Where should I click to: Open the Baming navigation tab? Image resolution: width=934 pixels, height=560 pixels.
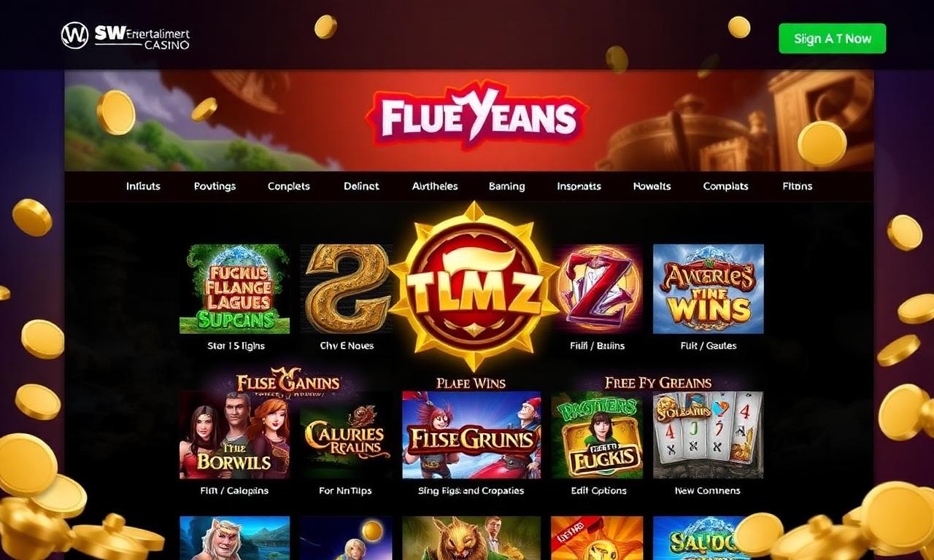click(506, 186)
